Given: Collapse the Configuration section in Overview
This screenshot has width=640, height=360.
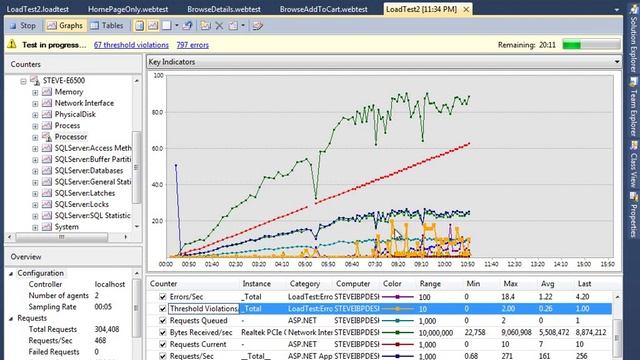Looking at the screenshot, I should (11, 273).
